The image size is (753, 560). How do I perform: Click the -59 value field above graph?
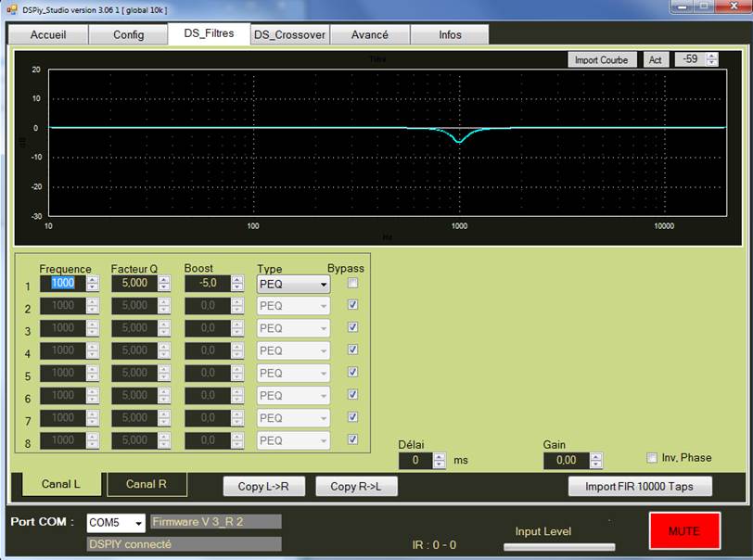[x=691, y=59]
